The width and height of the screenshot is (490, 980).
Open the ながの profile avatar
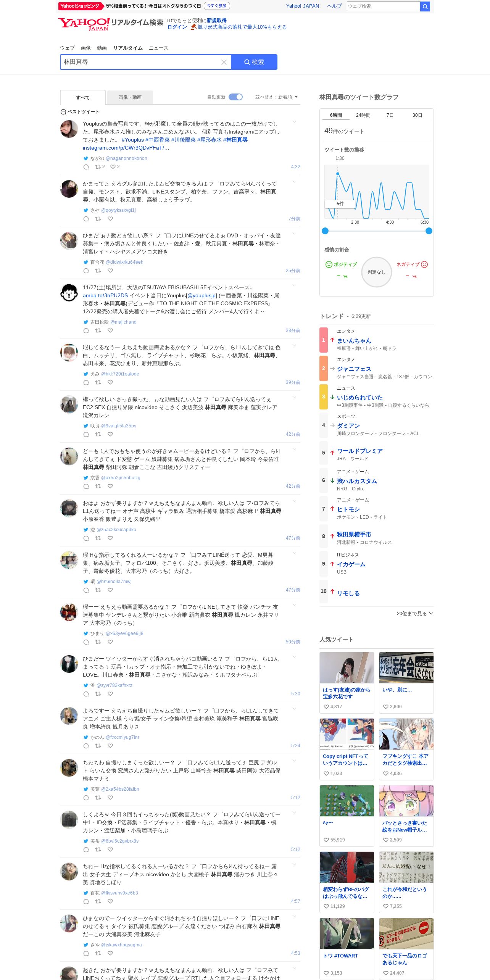tap(69, 129)
